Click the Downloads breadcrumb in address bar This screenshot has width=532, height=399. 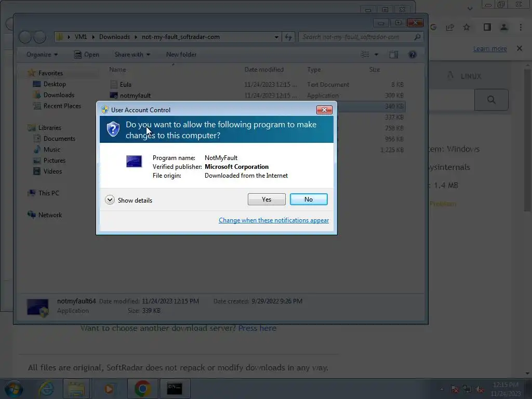[114, 37]
